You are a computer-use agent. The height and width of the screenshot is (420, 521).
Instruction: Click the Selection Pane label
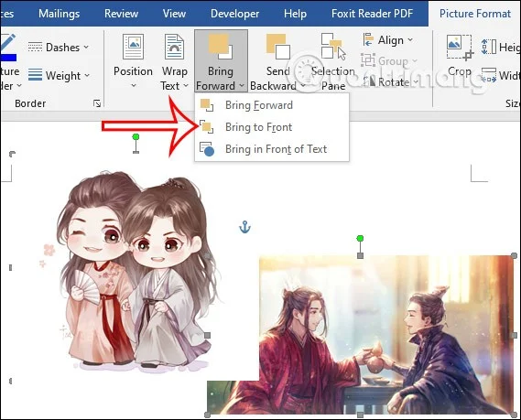pyautogui.click(x=333, y=79)
